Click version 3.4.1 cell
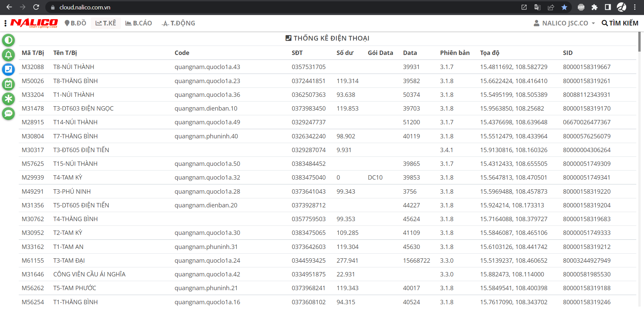Viewport: 644px width, 326px height. click(x=446, y=150)
